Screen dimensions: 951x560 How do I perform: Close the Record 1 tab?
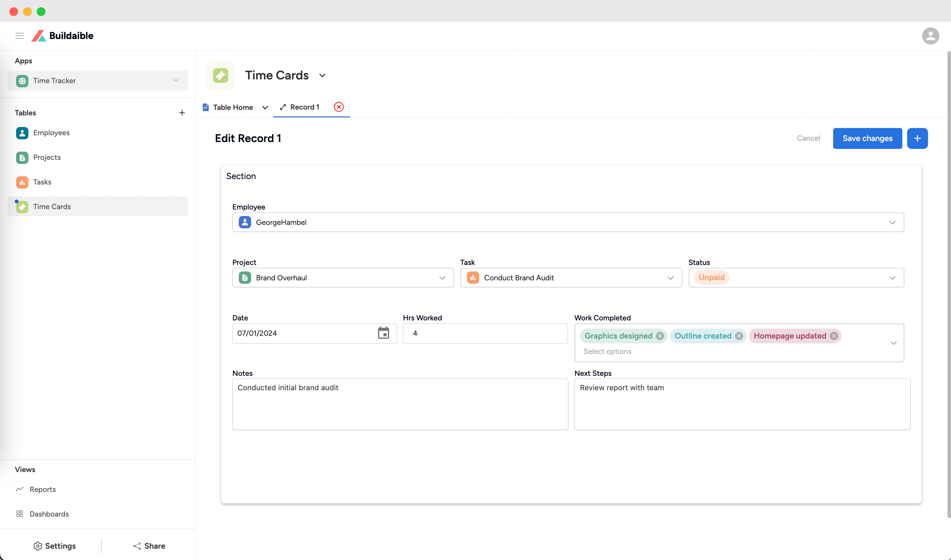click(339, 107)
